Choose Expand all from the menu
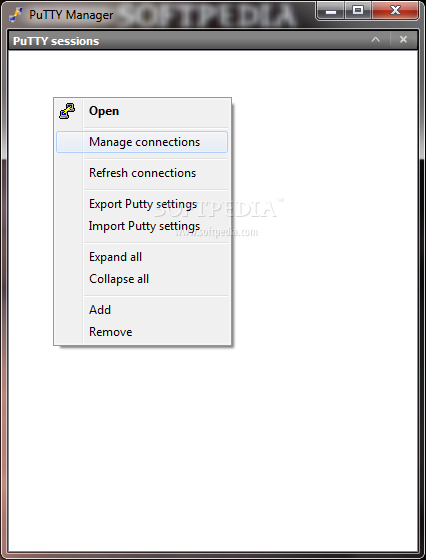426x560 pixels. point(142,257)
